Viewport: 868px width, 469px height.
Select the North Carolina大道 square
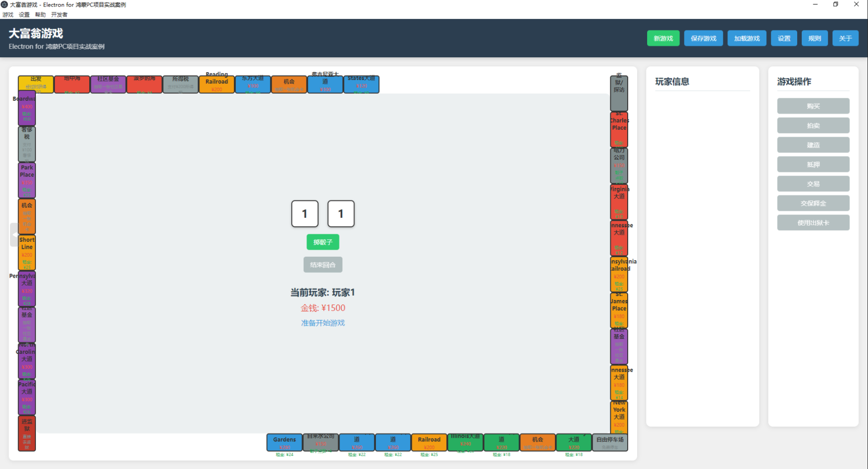27,361
